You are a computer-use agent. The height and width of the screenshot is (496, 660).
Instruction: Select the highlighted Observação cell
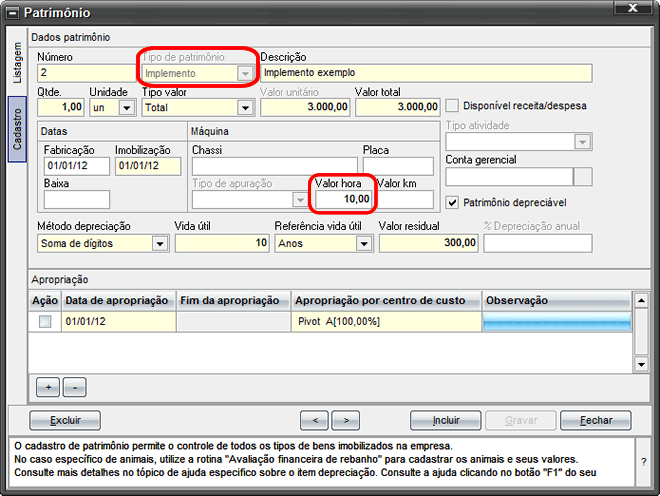pos(557,321)
